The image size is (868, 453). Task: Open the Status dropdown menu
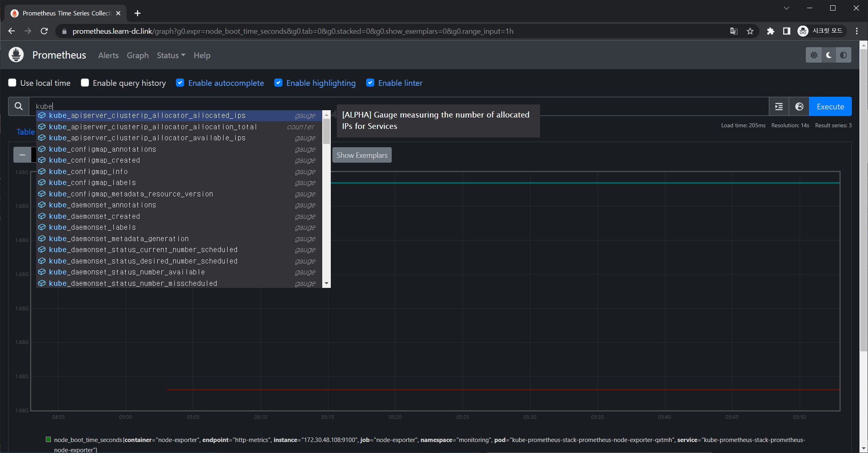(x=170, y=55)
